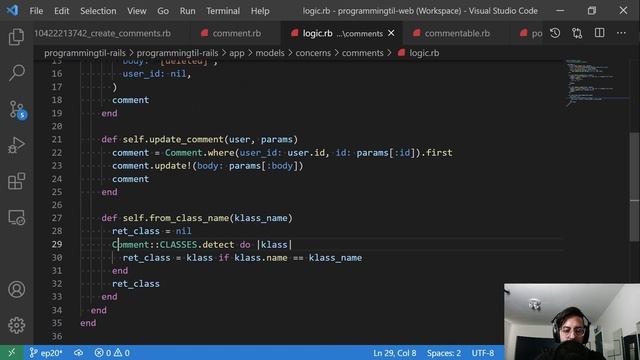Click line number 21 in gutter
640x360 pixels.
(x=57, y=140)
